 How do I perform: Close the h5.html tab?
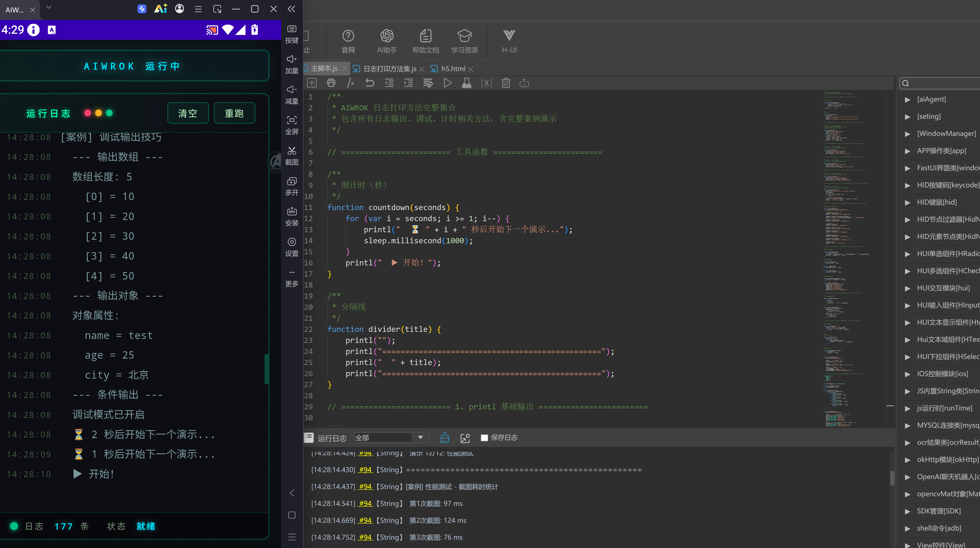pos(471,69)
